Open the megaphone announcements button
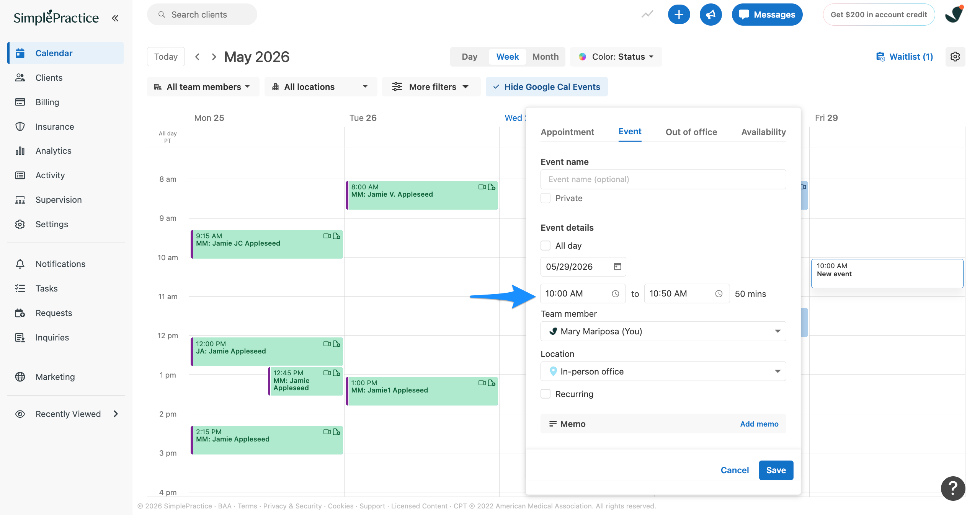This screenshot has height=531, width=980. point(710,15)
